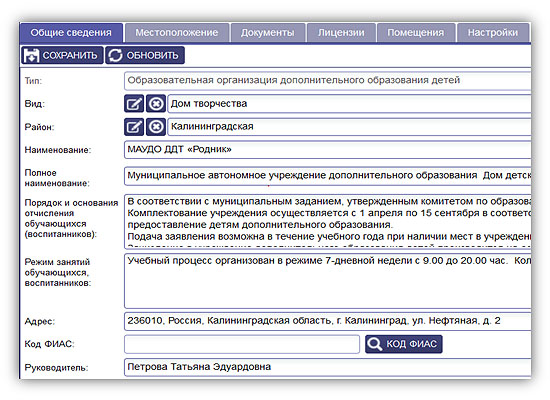Click the Полное наименование text field
550x400 pixels.
(327, 176)
